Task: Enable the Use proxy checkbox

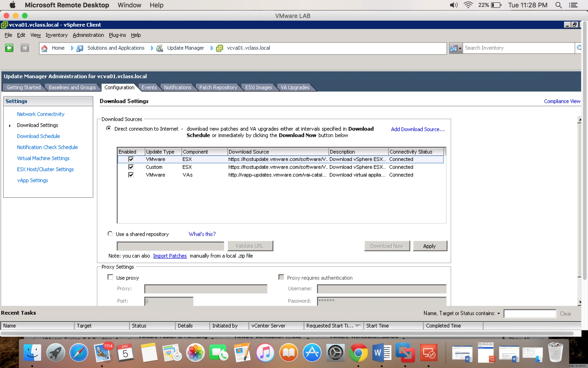Action: (110, 277)
